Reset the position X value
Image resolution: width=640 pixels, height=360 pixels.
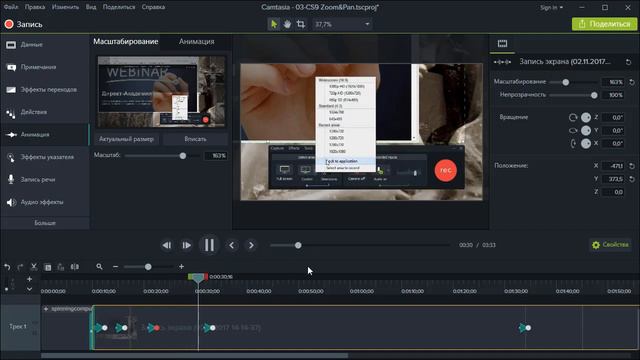pyautogui.click(x=632, y=166)
